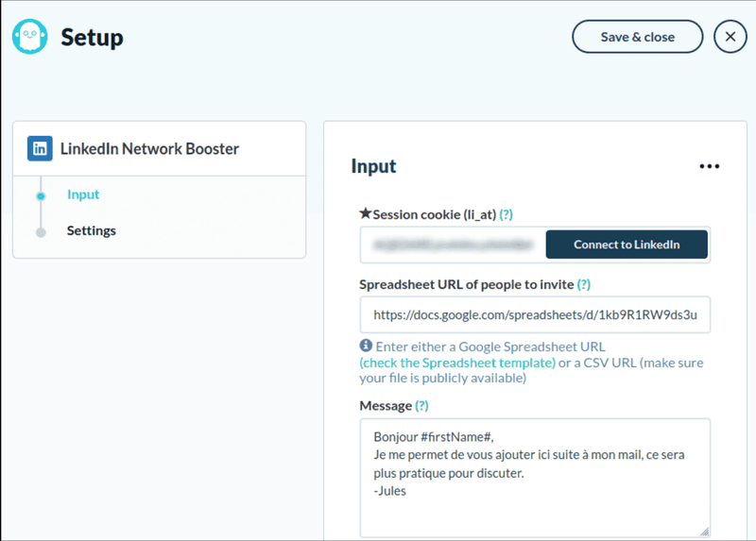Click the LinkedIn Network Booster title
The height and width of the screenshot is (541, 756).
pyautogui.click(x=149, y=149)
